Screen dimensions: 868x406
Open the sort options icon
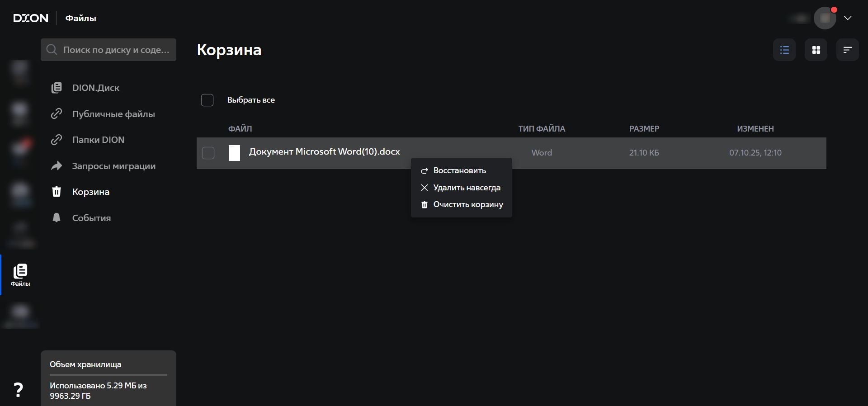[x=848, y=50]
